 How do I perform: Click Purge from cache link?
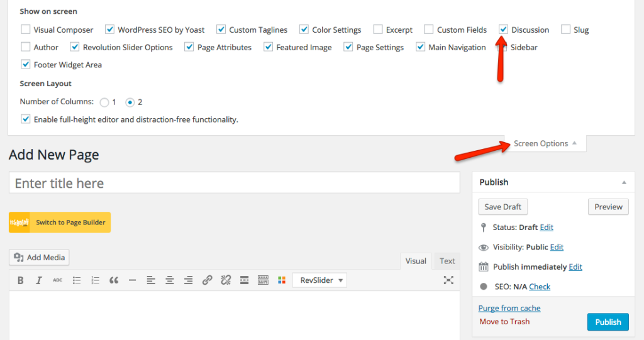(509, 309)
